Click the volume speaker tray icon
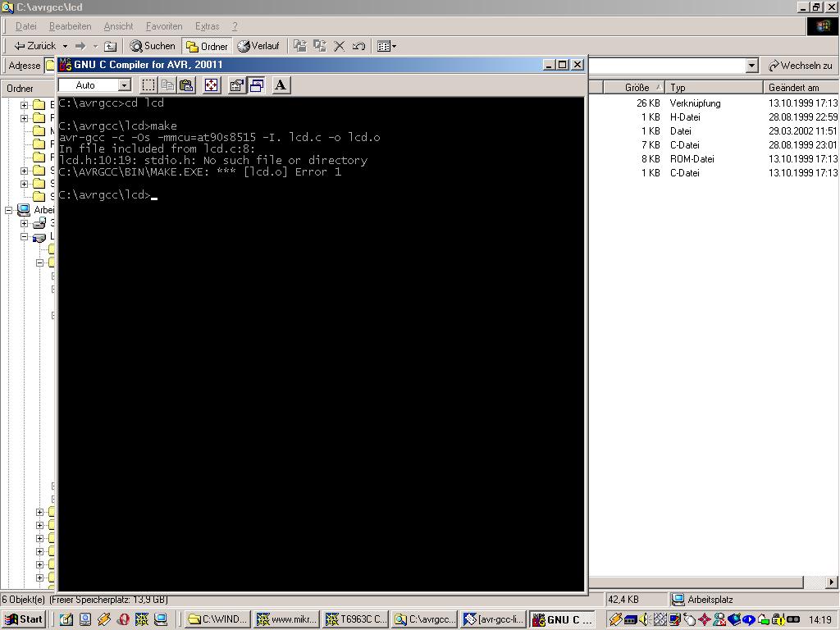The height and width of the screenshot is (630, 840). coord(644,620)
